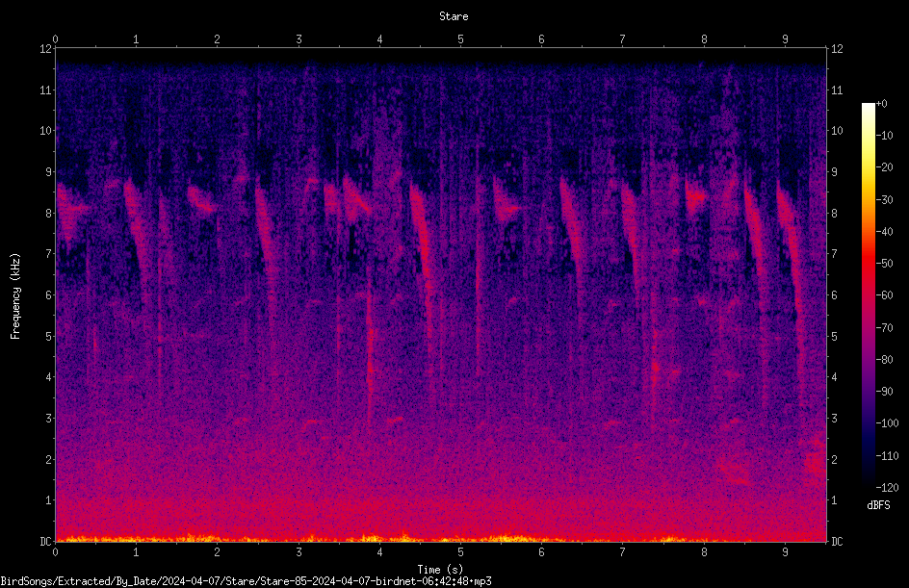
Task: Click the 'Stare' title above the spectrogram
Action: pyautogui.click(x=454, y=16)
